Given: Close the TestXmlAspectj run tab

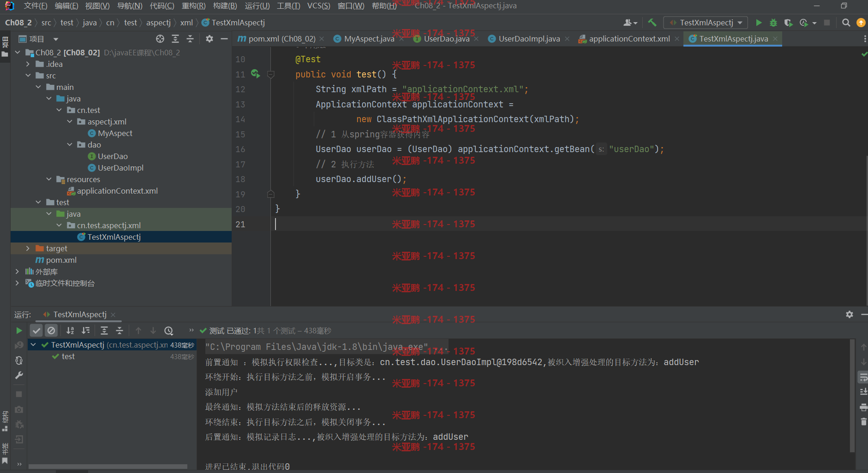Looking at the screenshot, I should 113,315.
